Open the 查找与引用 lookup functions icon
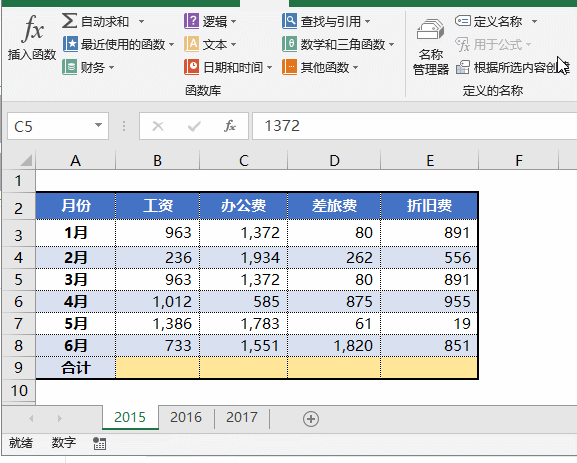577x463 pixels. pyautogui.click(x=289, y=21)
